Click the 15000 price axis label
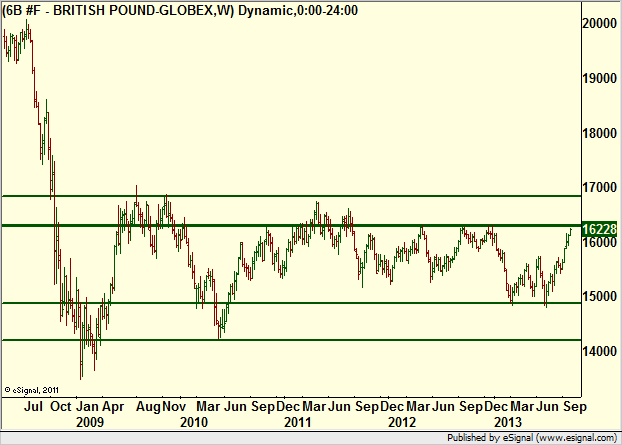 (x=599, y=296)
